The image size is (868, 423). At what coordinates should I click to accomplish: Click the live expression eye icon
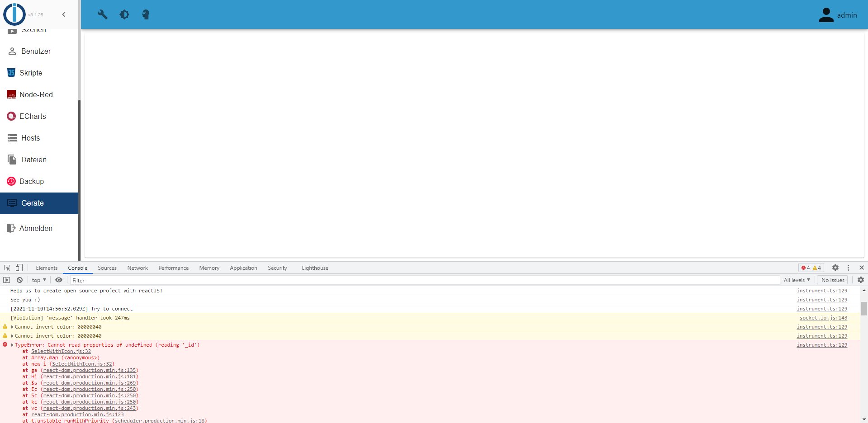point(59,280)
